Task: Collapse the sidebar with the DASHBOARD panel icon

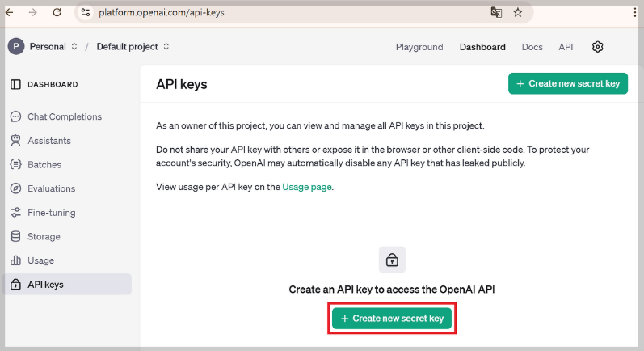Action: (x=15, y=84)
